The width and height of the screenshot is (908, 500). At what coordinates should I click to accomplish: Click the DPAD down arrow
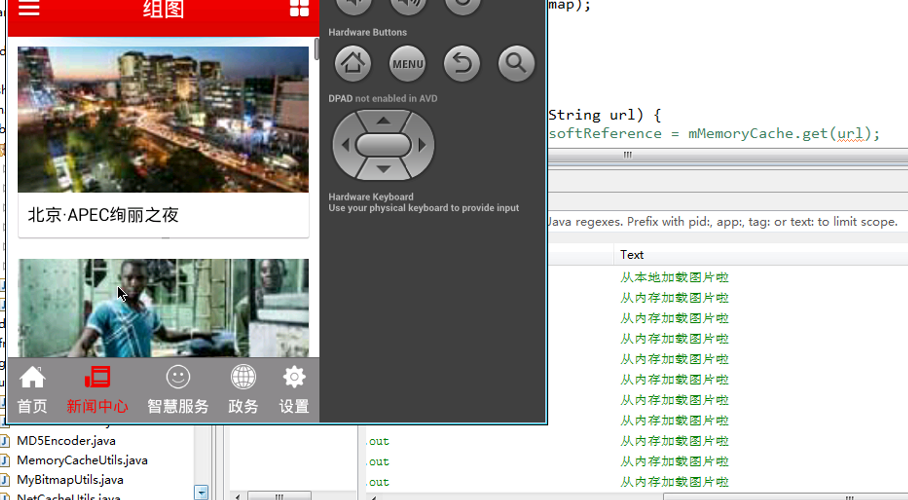[383, 169]
